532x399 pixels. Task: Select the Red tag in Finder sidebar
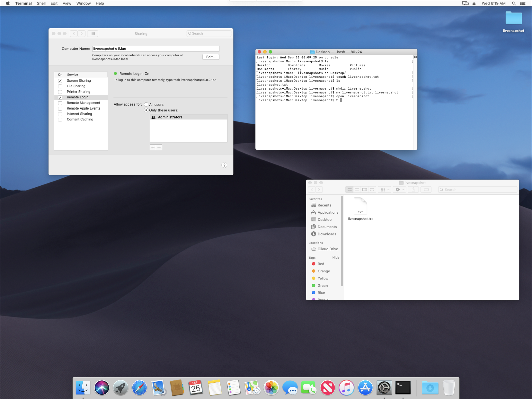click(x=321, y=264)
